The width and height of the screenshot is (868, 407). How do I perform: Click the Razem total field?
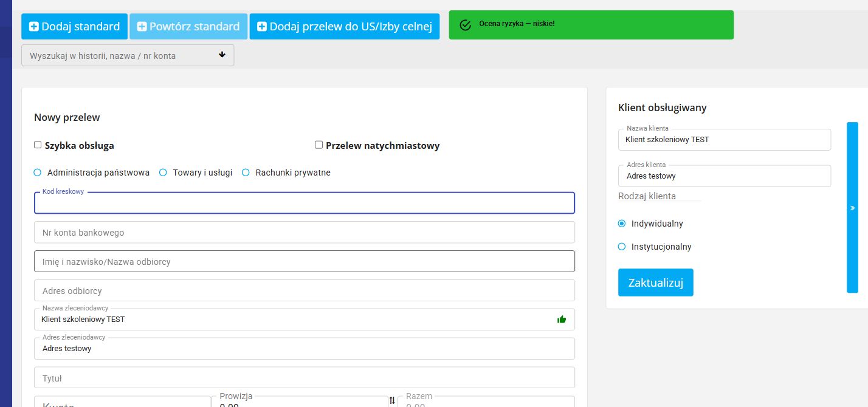click(x=486, y=402)
